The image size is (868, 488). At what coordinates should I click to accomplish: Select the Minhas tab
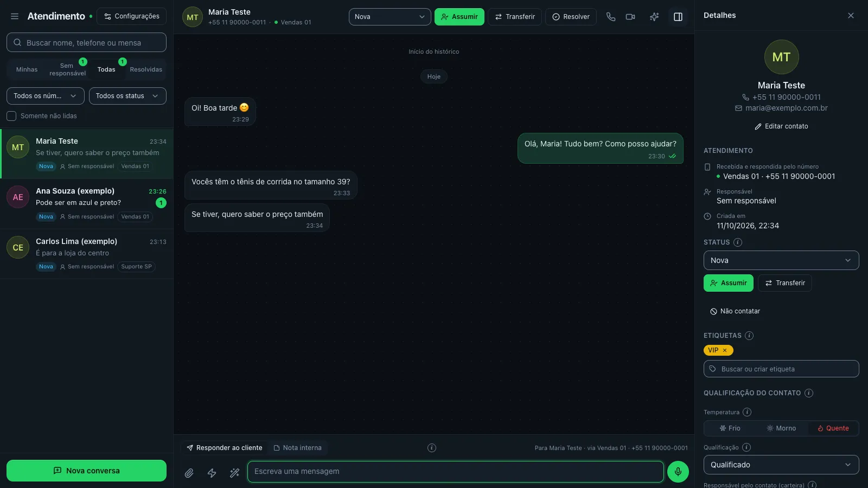pos(27,69)
